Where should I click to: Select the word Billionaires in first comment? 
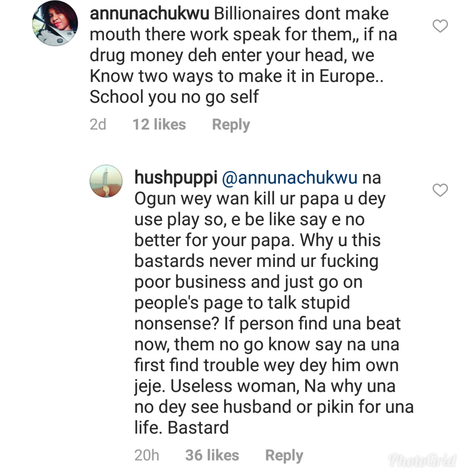coord(257,14)
